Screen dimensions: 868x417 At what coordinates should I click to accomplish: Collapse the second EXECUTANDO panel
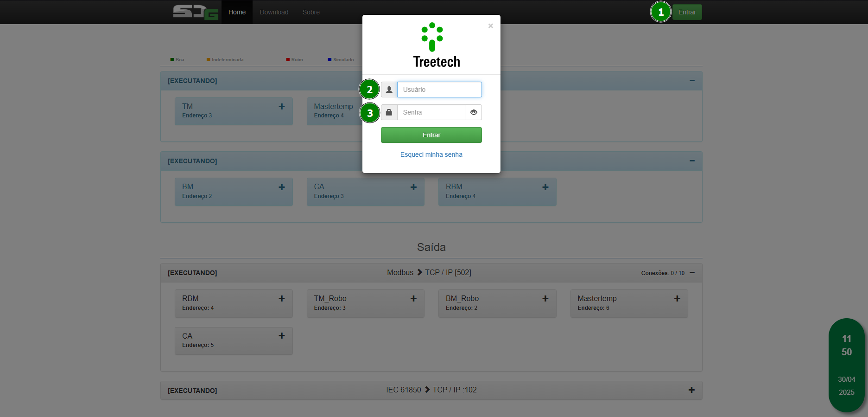692,161
